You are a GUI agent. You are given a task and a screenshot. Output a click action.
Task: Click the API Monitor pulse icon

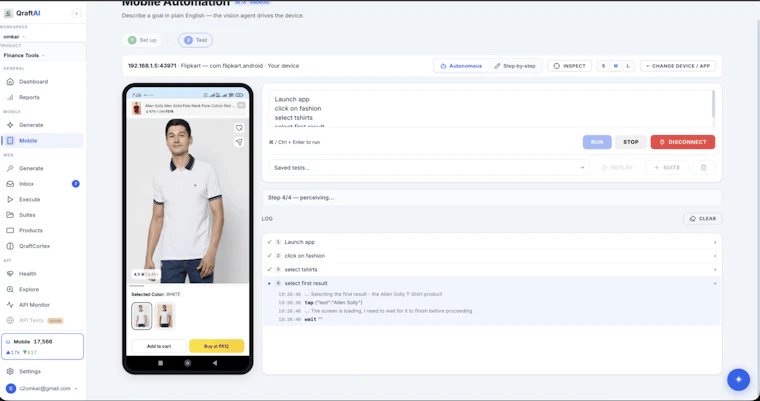pos(10,305)
